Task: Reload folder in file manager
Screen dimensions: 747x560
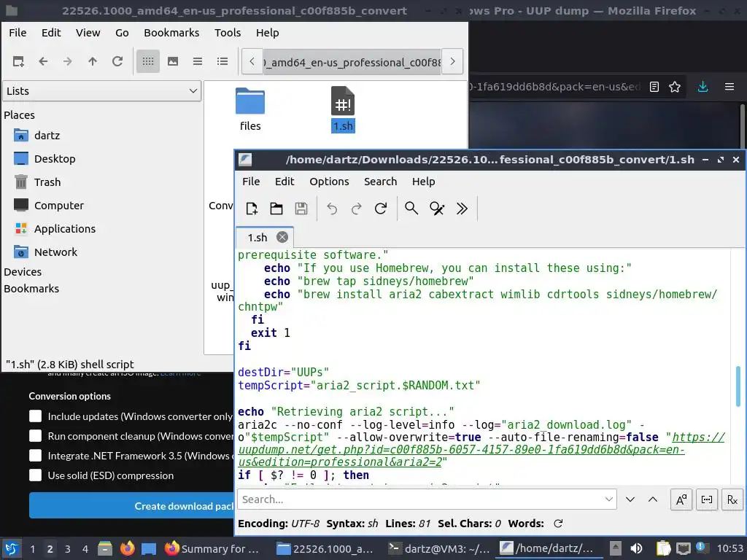Action: pyautogui.click(x=117, y=61)
